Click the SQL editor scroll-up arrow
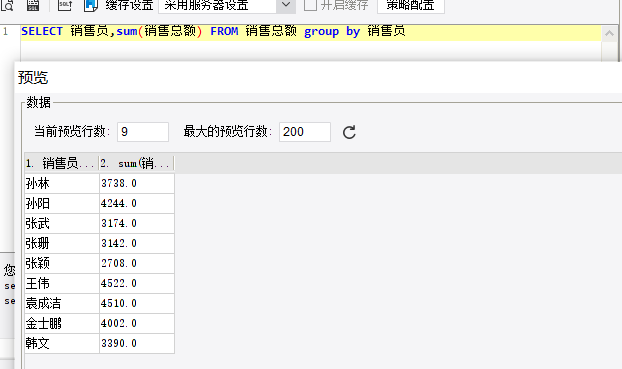Image resolution: width=622 pixels, height=369 pixels. 609,34
